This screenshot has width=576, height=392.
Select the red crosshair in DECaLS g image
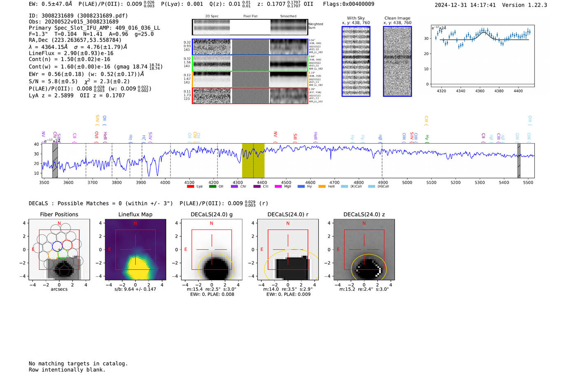click(x=211, y=249)
